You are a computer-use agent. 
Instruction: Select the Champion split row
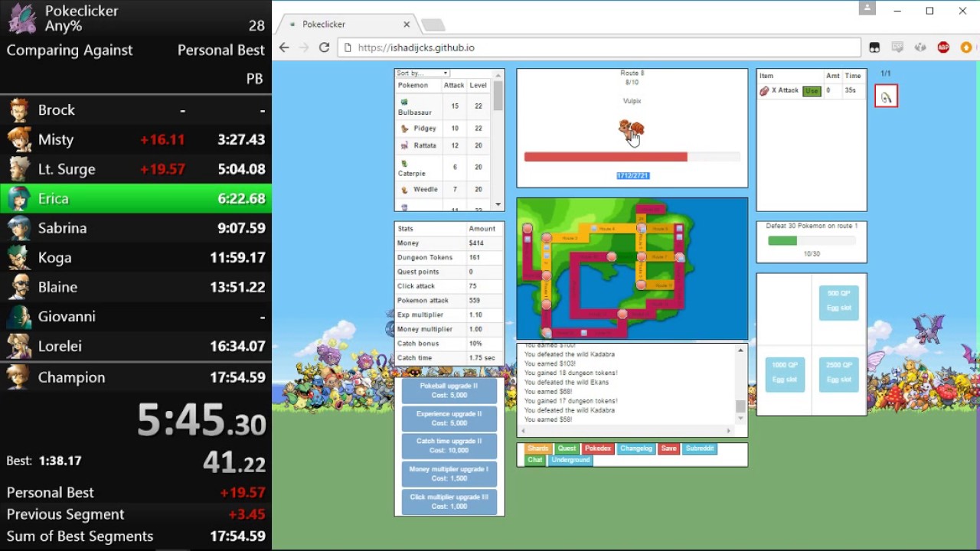tap(136, 377)
